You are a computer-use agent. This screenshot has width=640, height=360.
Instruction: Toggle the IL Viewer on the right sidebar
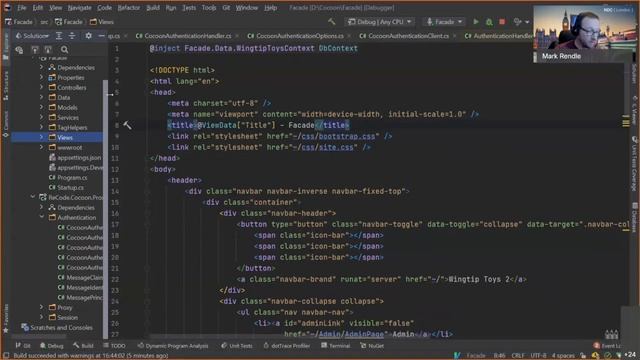(x=635, y=110)
